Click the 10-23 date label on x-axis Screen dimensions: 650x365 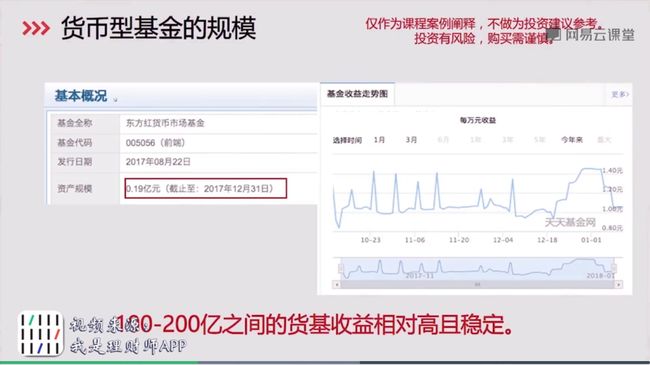coord(370,240)
